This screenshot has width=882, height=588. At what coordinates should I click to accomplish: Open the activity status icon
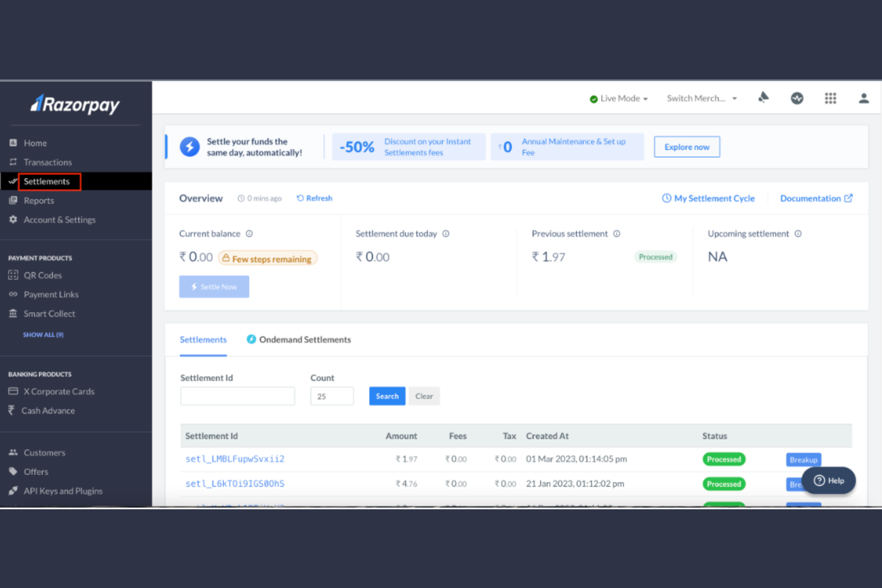(x=797, y=98)
